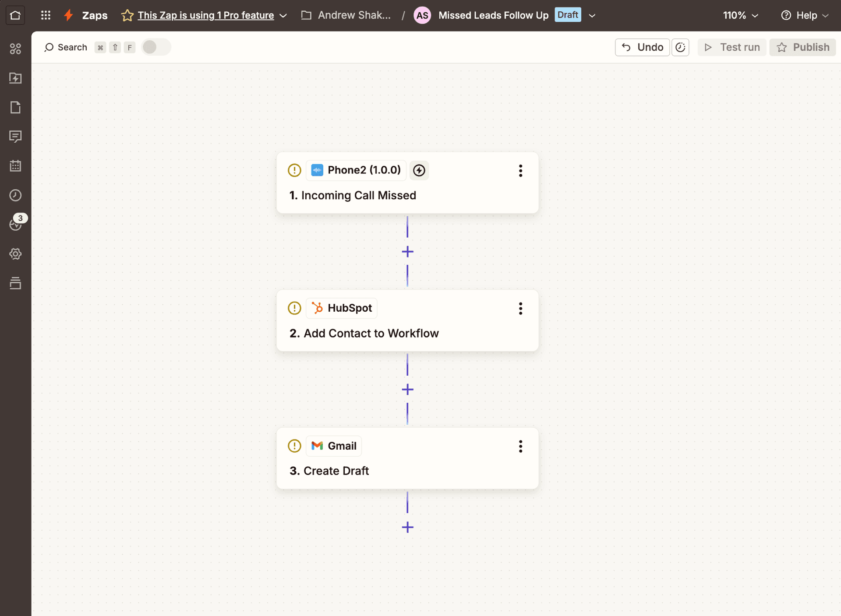The height and width of the screenshot is (616, 841).
Task: Open the sidebar settings gear icon
Action: tap(15, 254)
